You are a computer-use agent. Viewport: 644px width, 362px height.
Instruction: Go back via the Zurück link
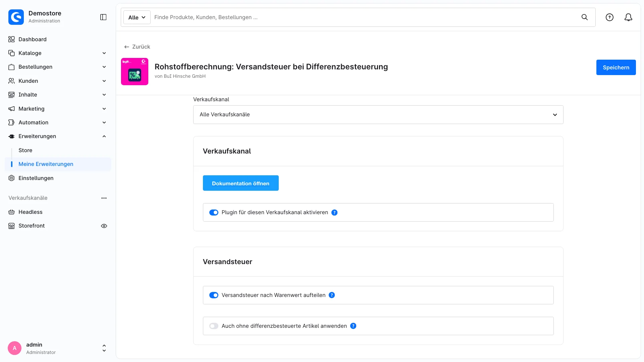coord(137,47)
